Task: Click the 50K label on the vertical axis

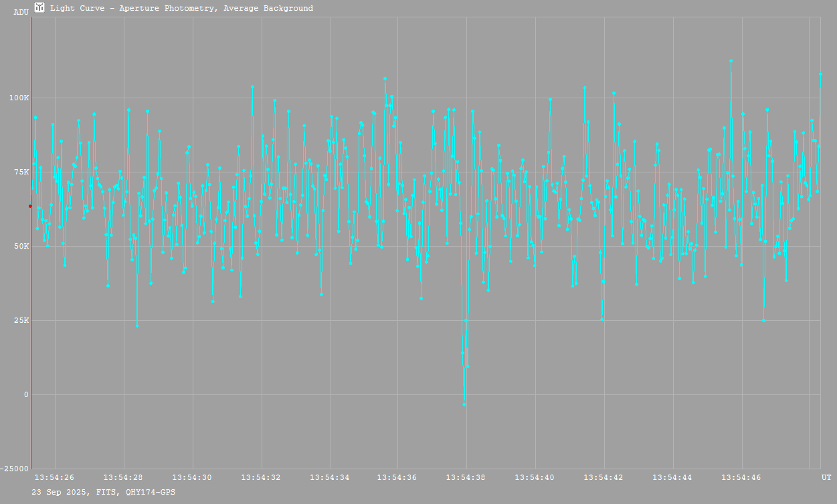Action: 21,247
